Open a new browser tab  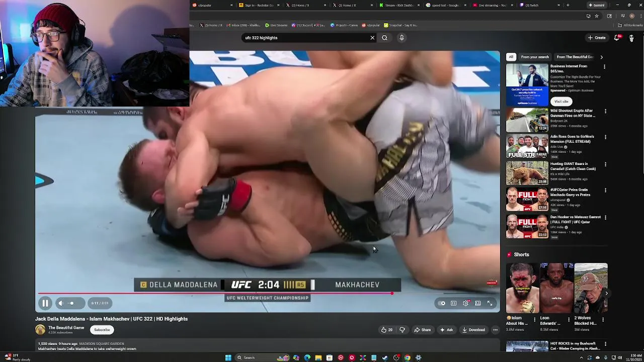pos(568,5)
